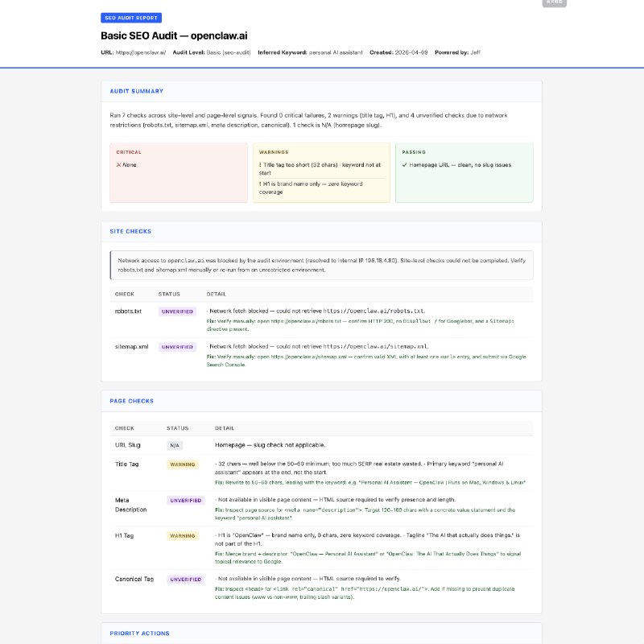644x644 pixels.
Task: Click the WARNING badge on the Title Tag row
Action: [184, 464]
